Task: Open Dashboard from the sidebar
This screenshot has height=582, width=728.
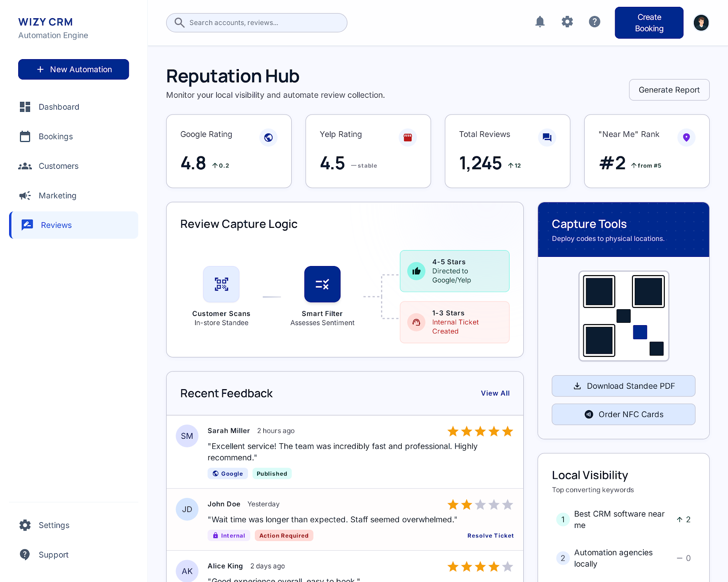Action: pyautogui.click(x=59, y=107)
